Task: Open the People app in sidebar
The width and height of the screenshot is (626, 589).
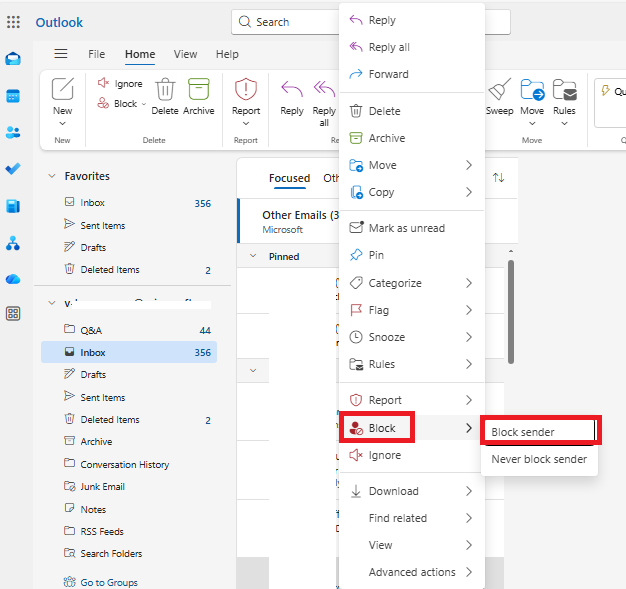Action: click(x=13, y=132)
